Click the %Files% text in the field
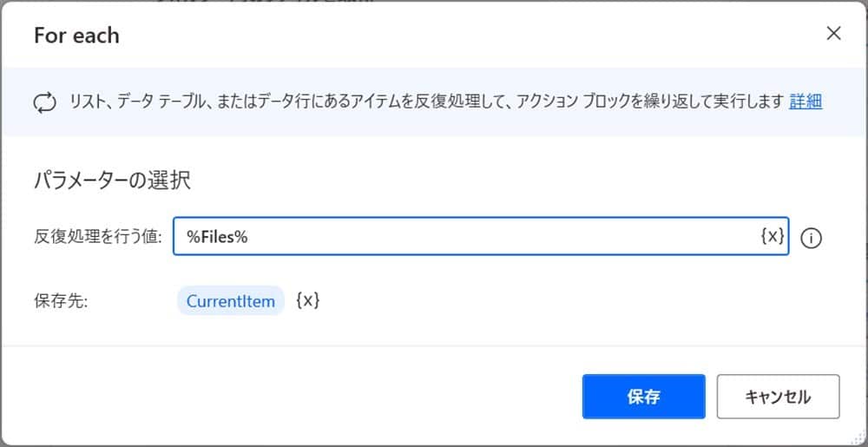The height and width of the screenshot is (447, 868). [x=218, y=237]
